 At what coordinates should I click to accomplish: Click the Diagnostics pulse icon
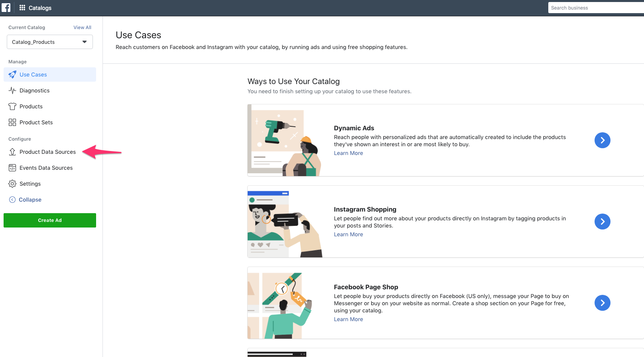(12, 90)
